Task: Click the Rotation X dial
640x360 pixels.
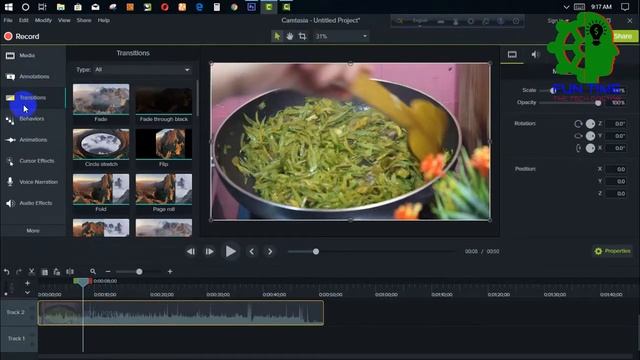Action: point(590,148)
